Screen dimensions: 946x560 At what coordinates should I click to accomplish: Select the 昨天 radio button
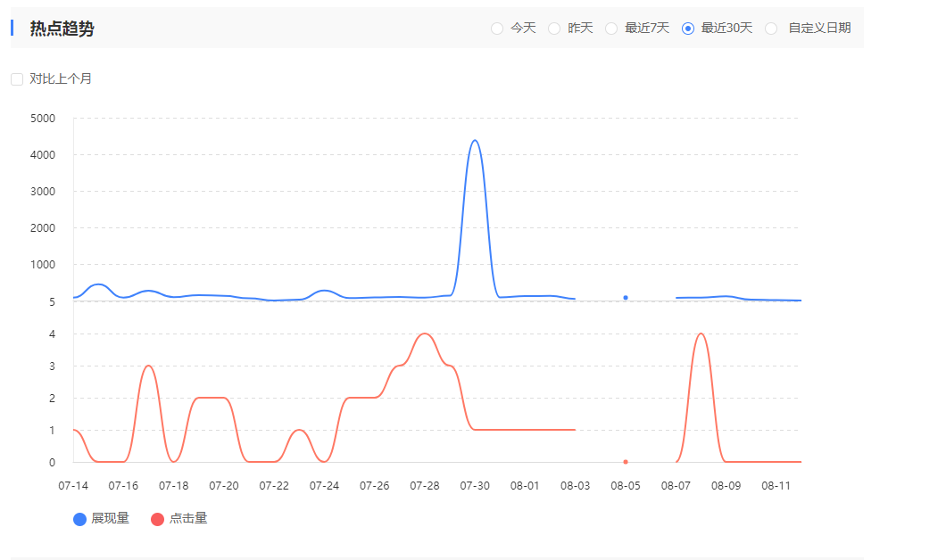tap(554, 29)
